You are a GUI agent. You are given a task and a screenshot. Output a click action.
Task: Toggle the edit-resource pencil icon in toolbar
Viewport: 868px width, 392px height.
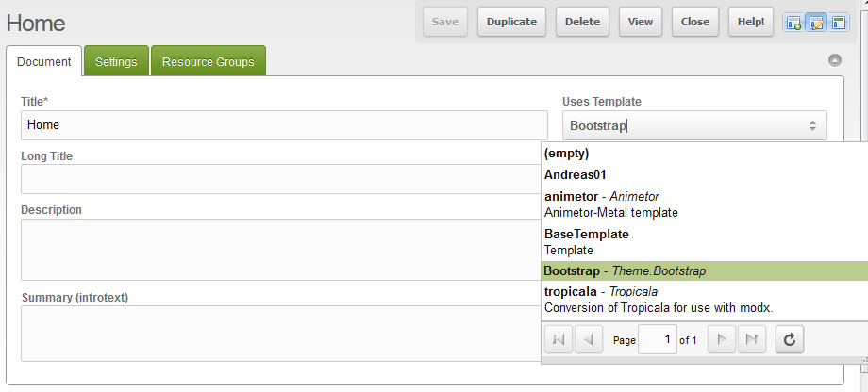coord(816,23)
